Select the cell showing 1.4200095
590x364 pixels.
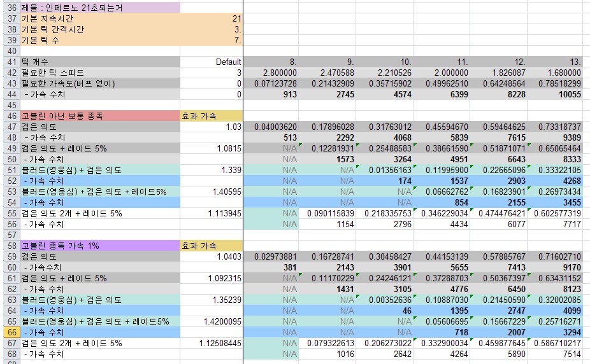tap(212, 321)
